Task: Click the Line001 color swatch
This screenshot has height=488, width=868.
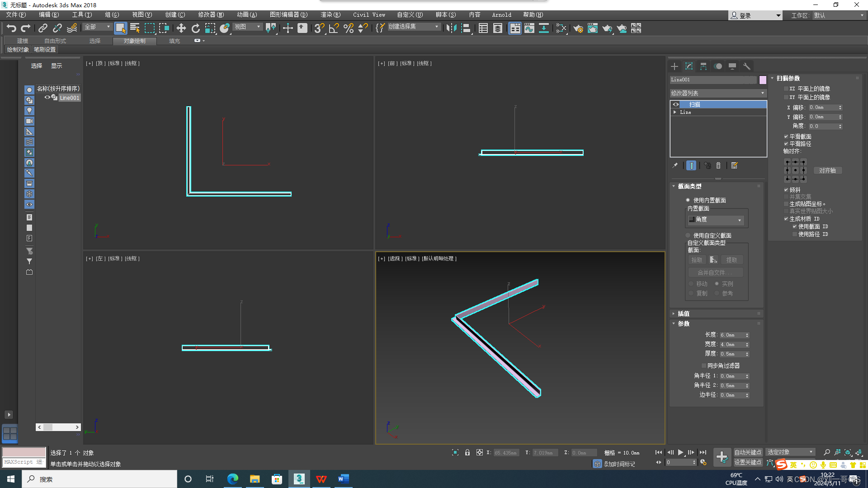Action: [763, 80]
